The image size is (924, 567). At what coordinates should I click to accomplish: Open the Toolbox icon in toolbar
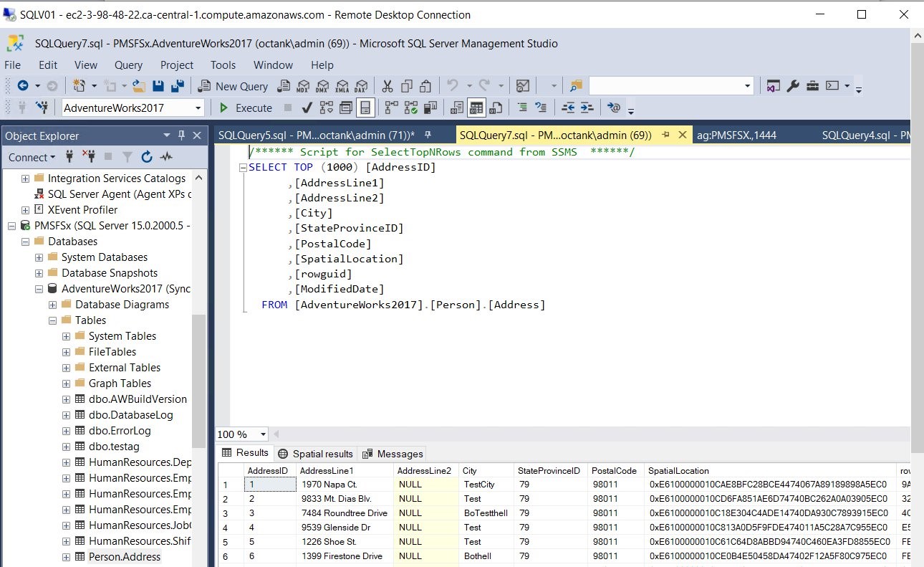click(812, 86)
